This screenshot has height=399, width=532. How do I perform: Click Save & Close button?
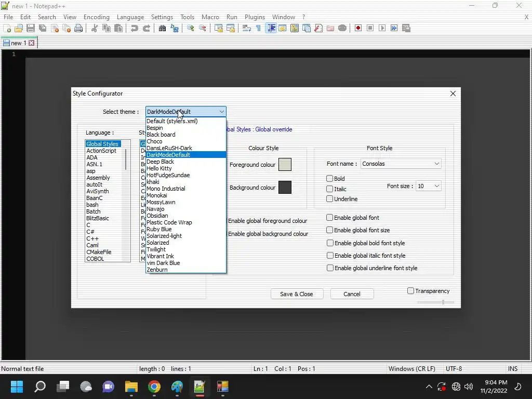297,294
